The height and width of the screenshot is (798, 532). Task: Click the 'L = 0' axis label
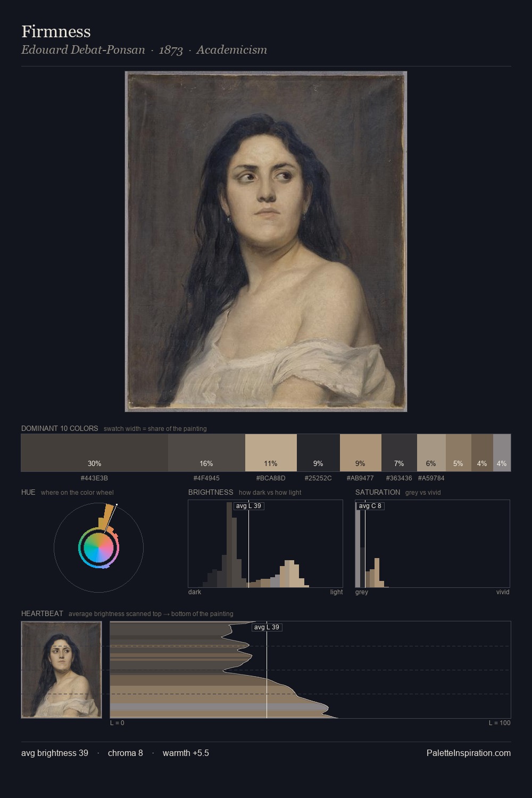[117, 723]
